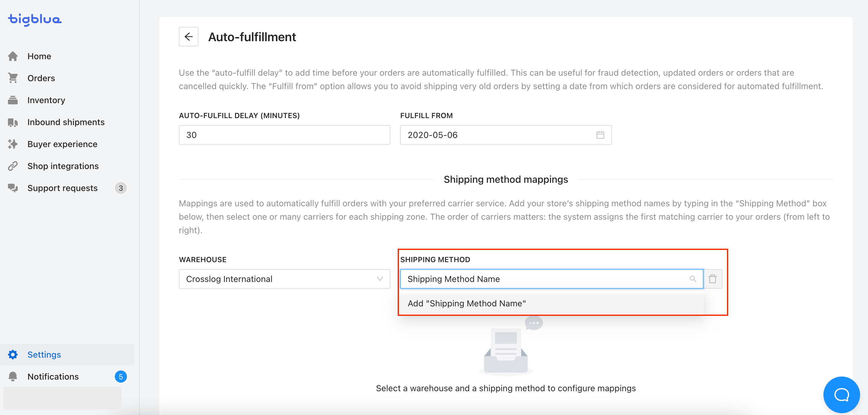
Task: Click the FULFILL FROM label
Action: tap(426, 116)
